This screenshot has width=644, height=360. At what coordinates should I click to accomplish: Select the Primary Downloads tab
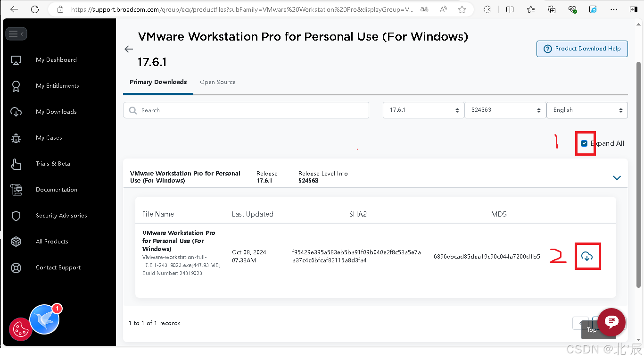158,82
